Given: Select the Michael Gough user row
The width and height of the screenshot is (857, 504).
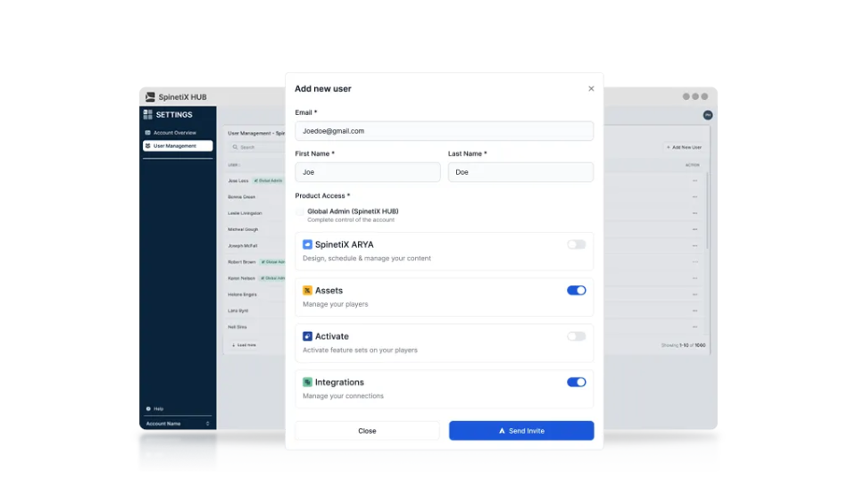Looking at the screenshot, I should click(256, 229).
